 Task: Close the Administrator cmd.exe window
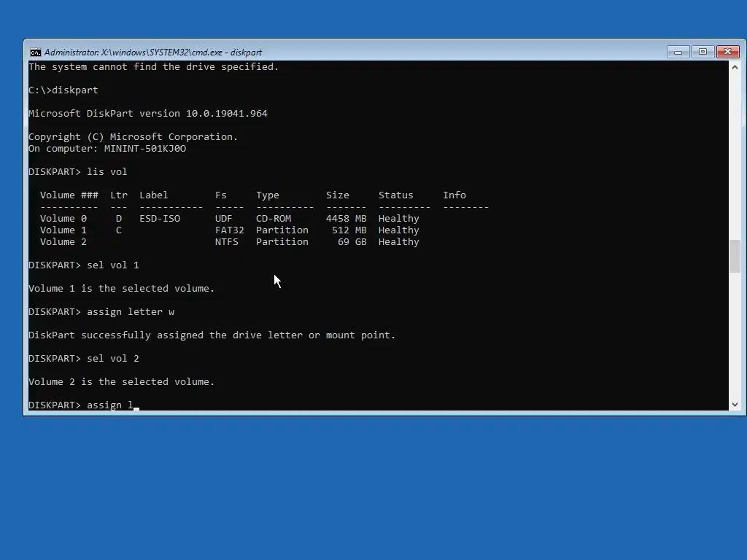pos(727,52)
